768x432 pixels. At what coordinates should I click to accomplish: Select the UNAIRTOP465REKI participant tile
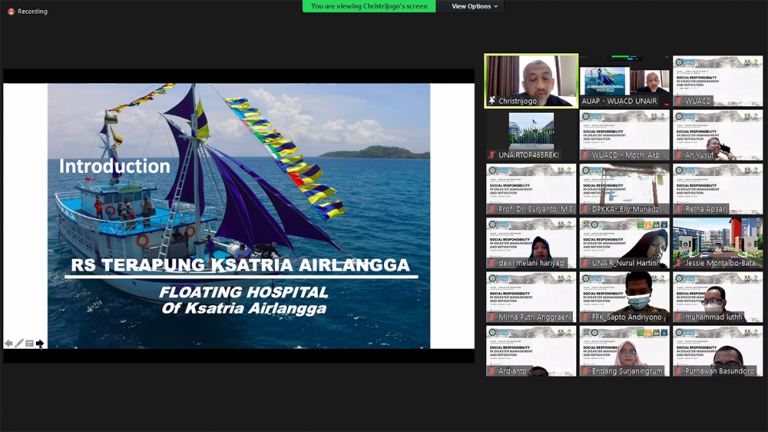pos(531,134)
